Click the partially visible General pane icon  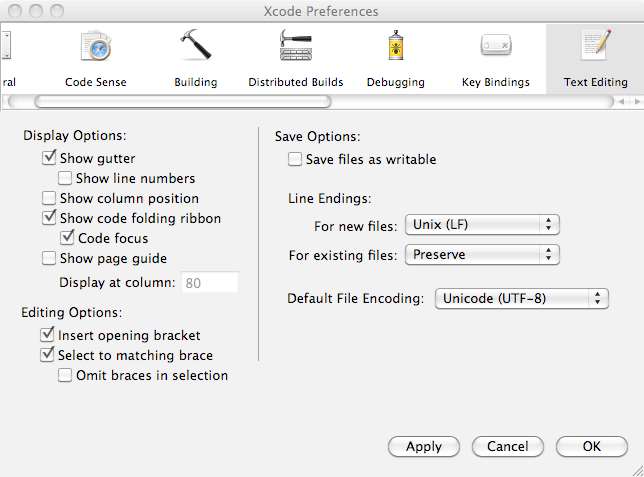point(7,47)
